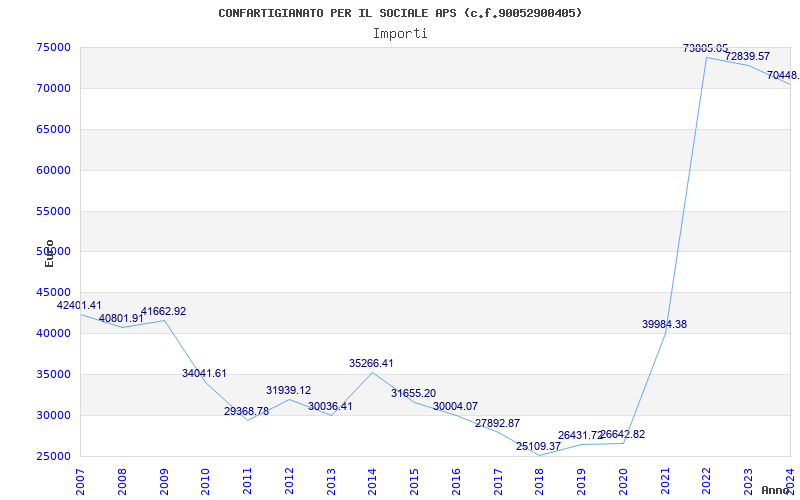The width and height of the screenshot is (800, 500).
Task: Click the Importi subtitle
Action: 400,34
